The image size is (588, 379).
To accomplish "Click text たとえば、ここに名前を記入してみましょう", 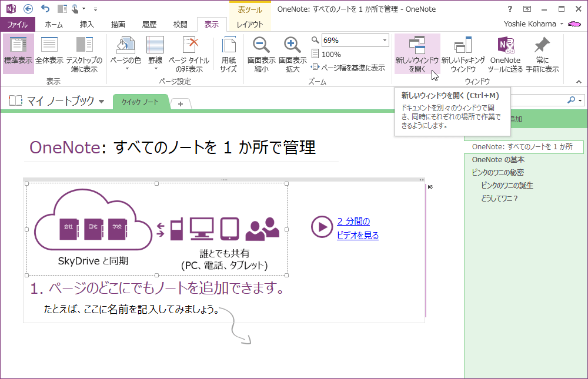I will point(131,309).
